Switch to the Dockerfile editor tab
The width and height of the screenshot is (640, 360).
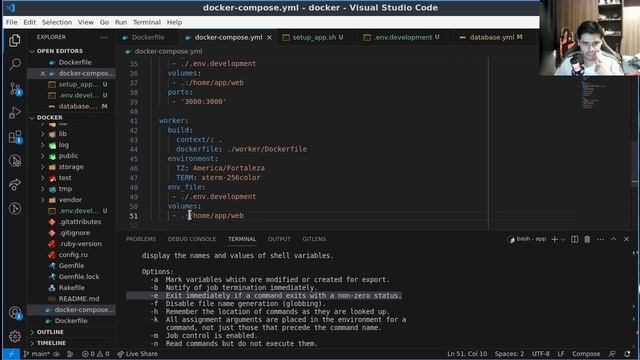[x=147, y=37]
